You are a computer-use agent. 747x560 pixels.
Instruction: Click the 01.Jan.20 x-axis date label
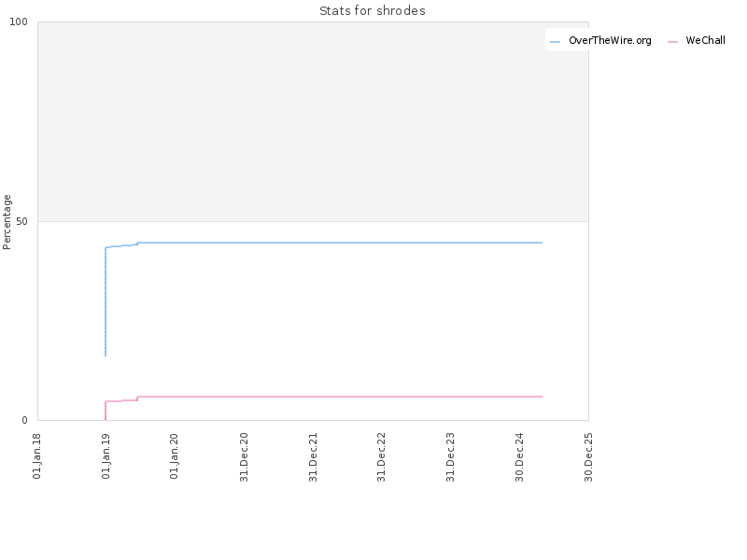(x=175, y=456)
